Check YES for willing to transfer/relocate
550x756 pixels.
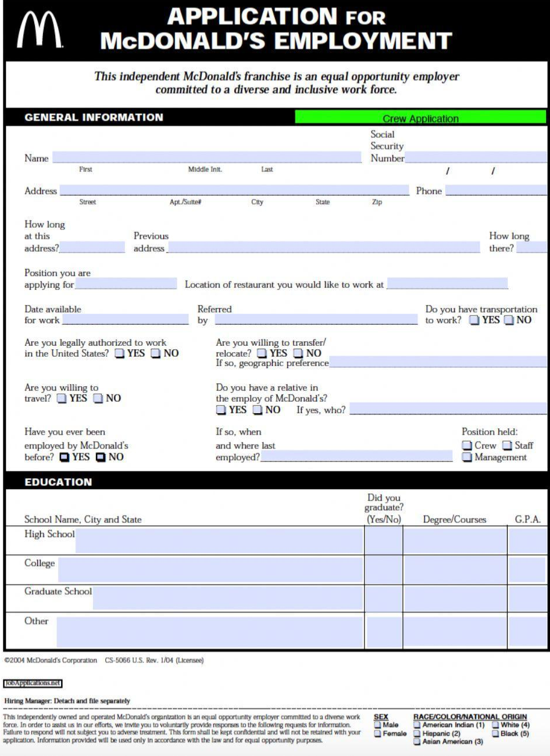click(262, 353)
